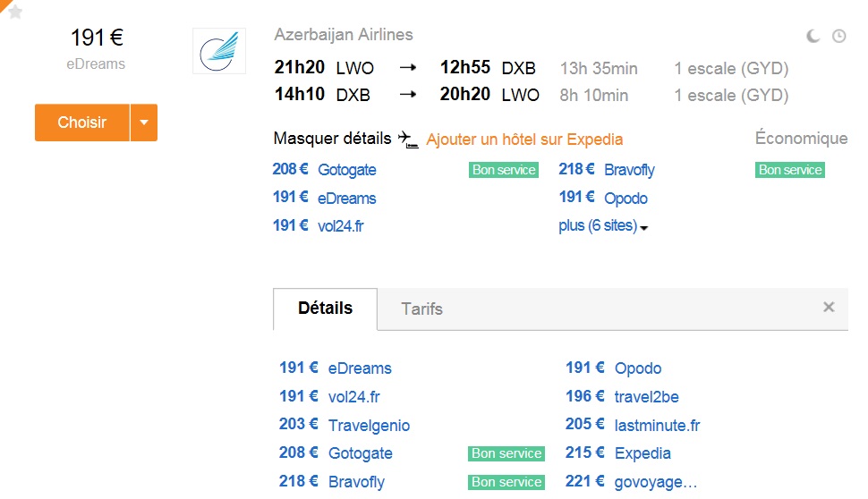Switch to the Tarifs tab
The height and width of the screenshot is (499, 868).
421,309
